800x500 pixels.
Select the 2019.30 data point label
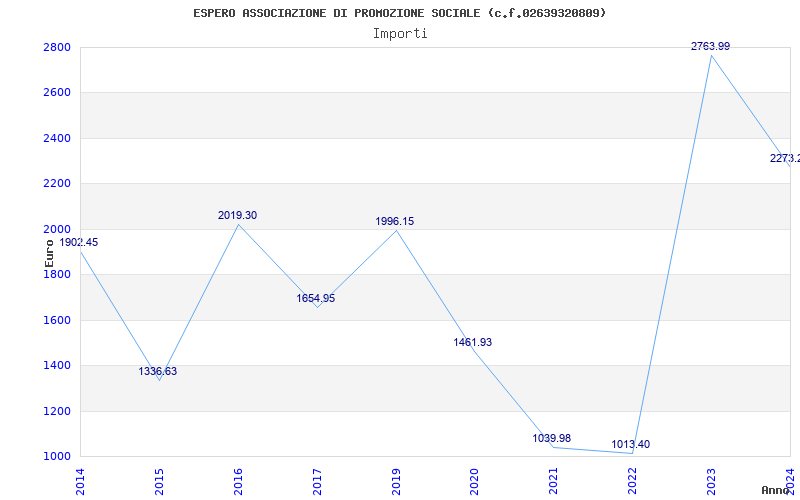237,215
